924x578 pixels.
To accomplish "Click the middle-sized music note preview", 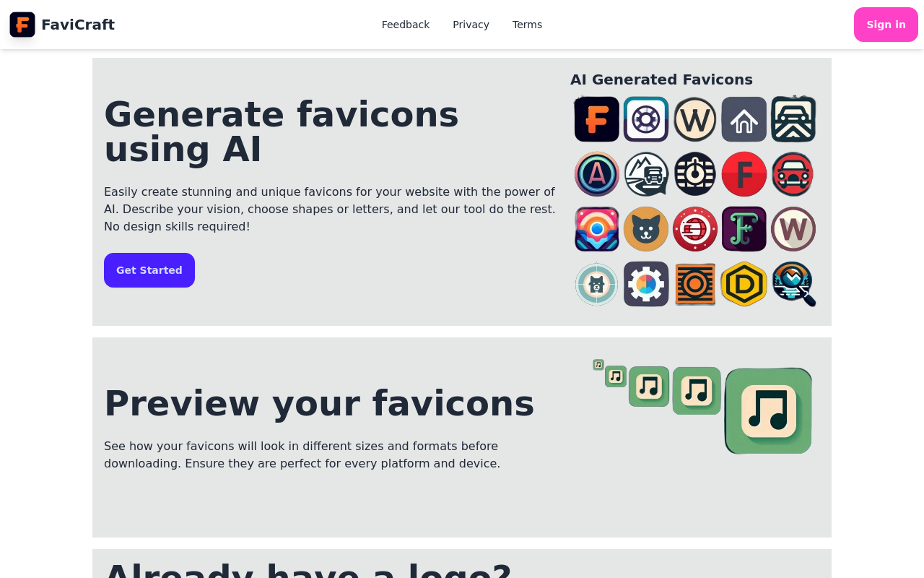I will [649, 387].
